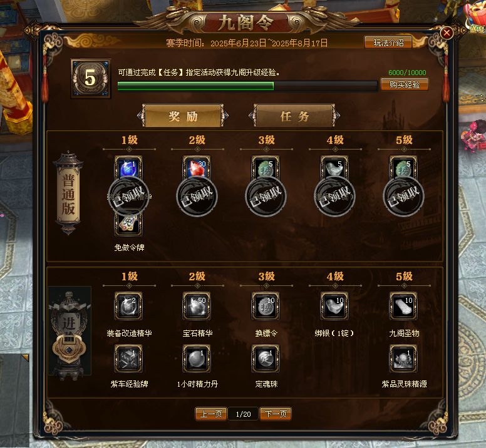
Task: Click the 免敌令牌 icon in normal tier
Action: coord(128,225)
